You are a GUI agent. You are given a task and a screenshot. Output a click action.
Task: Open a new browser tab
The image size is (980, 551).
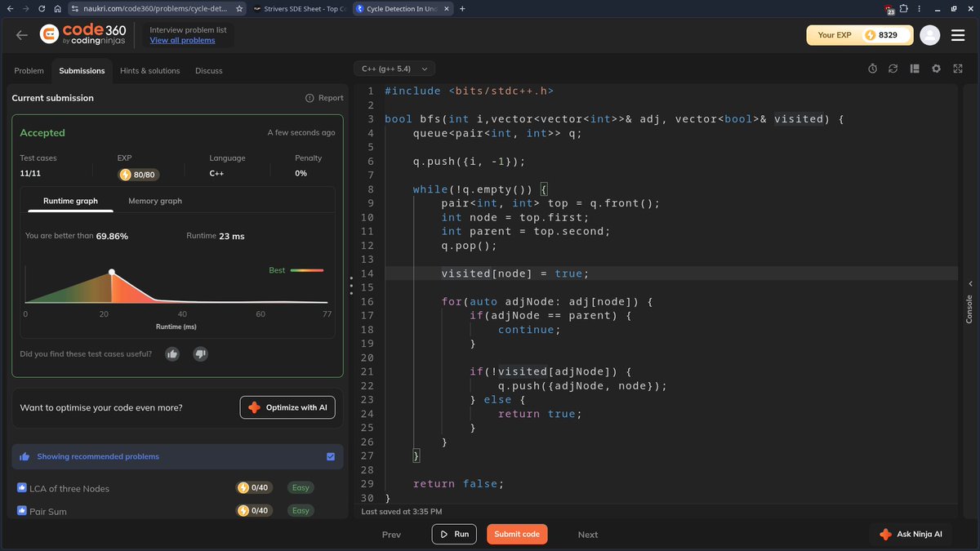[462, 8]
